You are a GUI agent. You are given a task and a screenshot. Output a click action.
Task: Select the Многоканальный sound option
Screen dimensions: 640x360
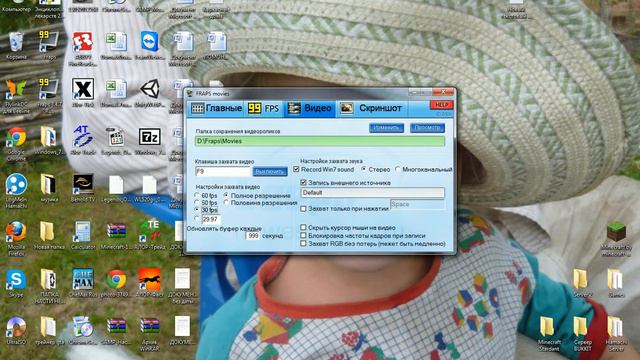pos(398,169)
